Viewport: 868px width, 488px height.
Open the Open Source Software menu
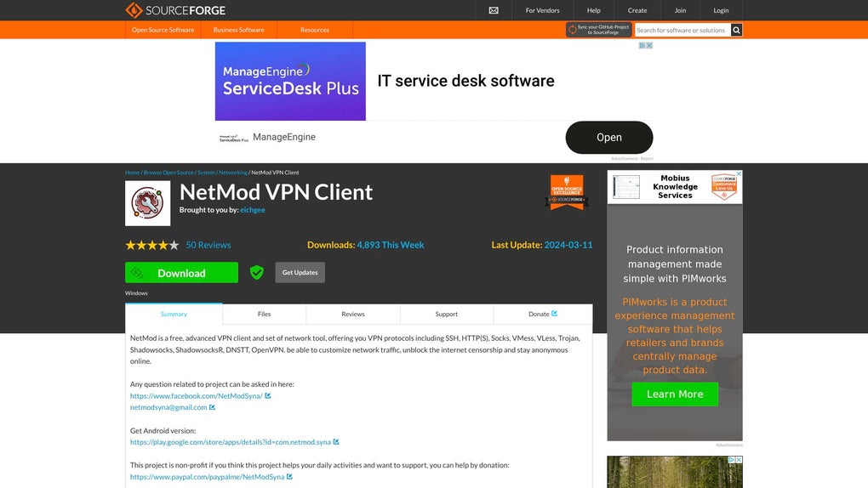pos(163,30)
